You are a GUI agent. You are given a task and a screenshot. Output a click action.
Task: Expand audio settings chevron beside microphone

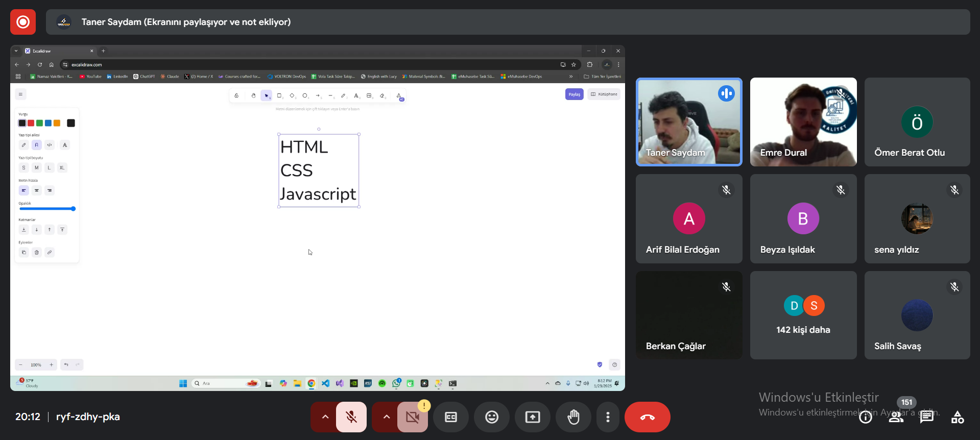(x=325, y=417)
